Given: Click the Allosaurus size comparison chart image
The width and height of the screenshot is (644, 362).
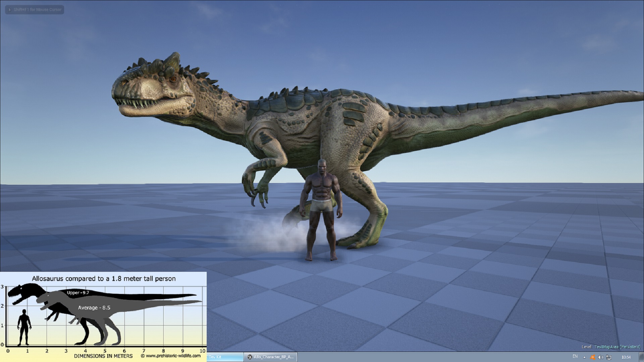Looking at the screenshot, I should 103,317.
